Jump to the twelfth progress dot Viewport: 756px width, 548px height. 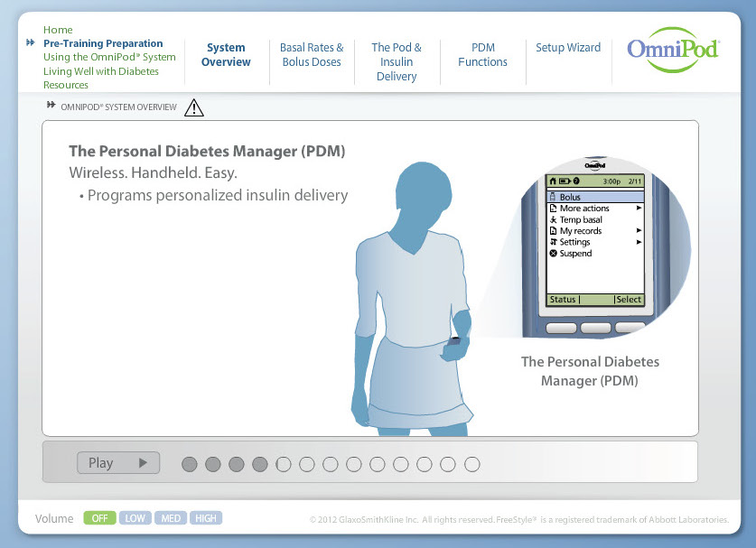tap(447, 465)
